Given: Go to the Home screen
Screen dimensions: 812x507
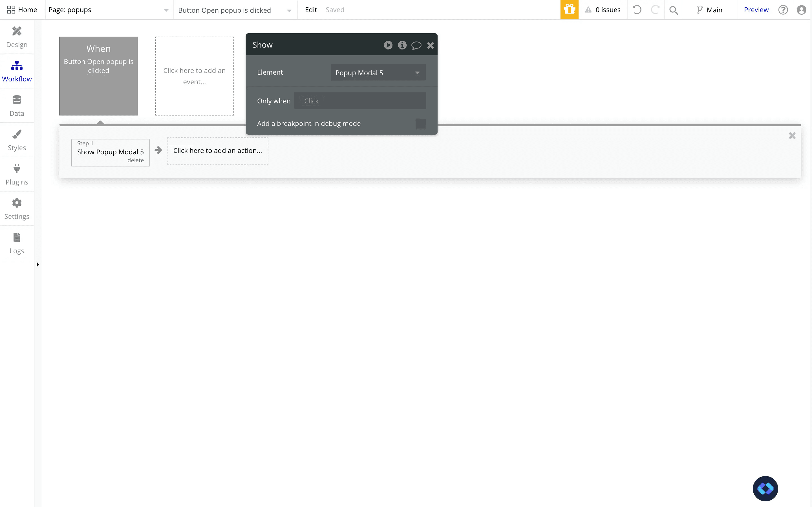Looking at the screenshot, I should click(22, 9).
